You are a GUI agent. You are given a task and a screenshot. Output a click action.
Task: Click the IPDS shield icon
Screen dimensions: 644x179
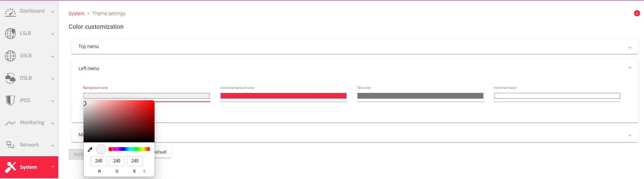(x=10, y=100)
